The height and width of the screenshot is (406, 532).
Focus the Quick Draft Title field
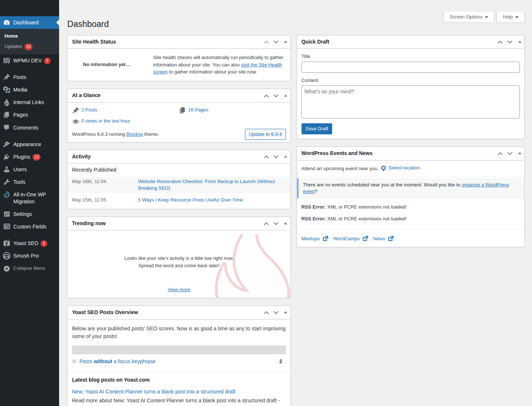tap(410, 67)
